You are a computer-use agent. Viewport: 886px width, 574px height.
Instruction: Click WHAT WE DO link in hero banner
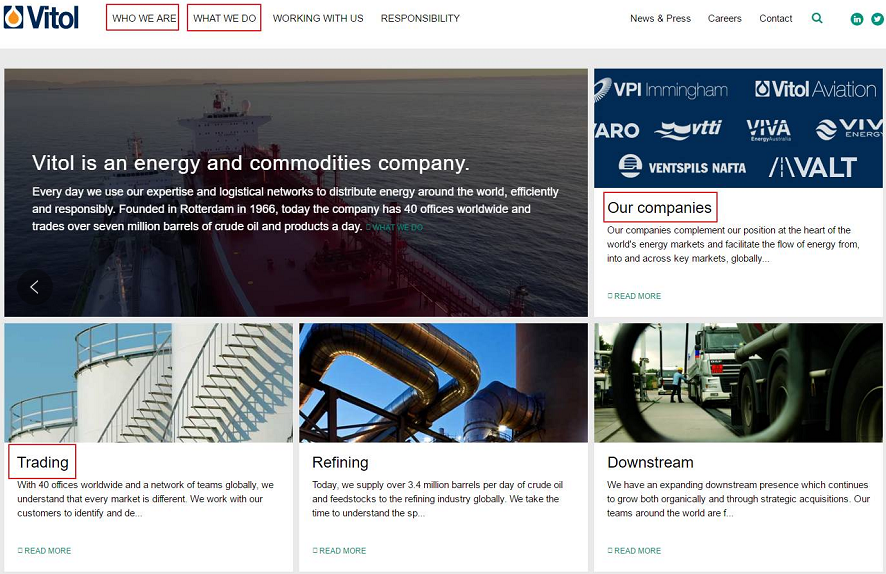click(394, 227)
